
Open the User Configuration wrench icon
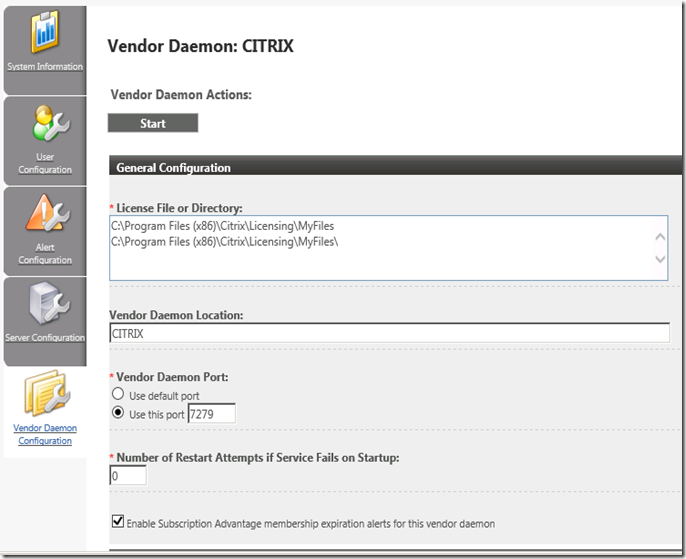pyautogui.click(x=50, y=123)
